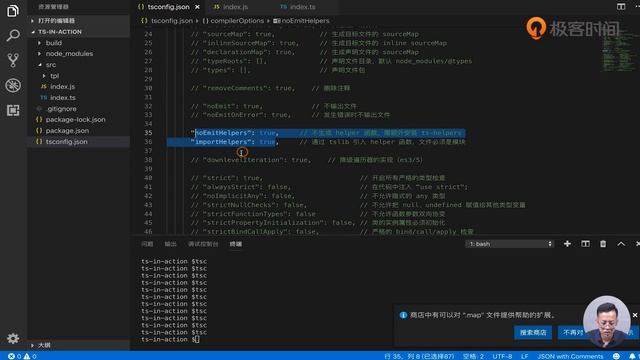Open feedback smiley in status bar
This screenshot has height=360, width=640.
point(616,356)
